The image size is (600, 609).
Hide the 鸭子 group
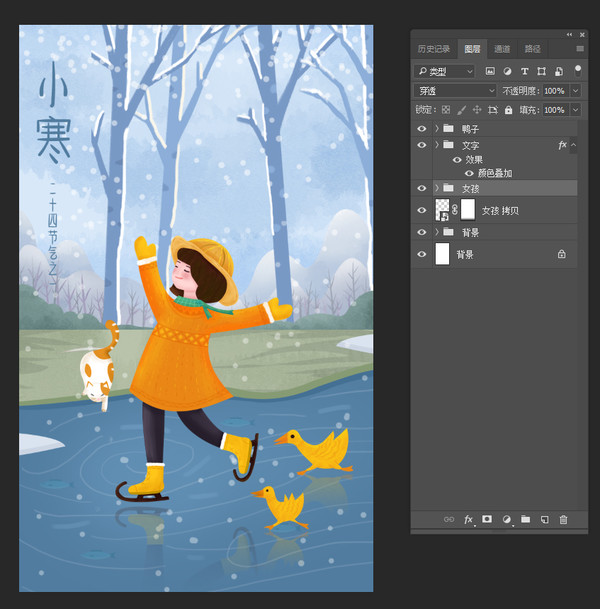[x=422, y=129]
